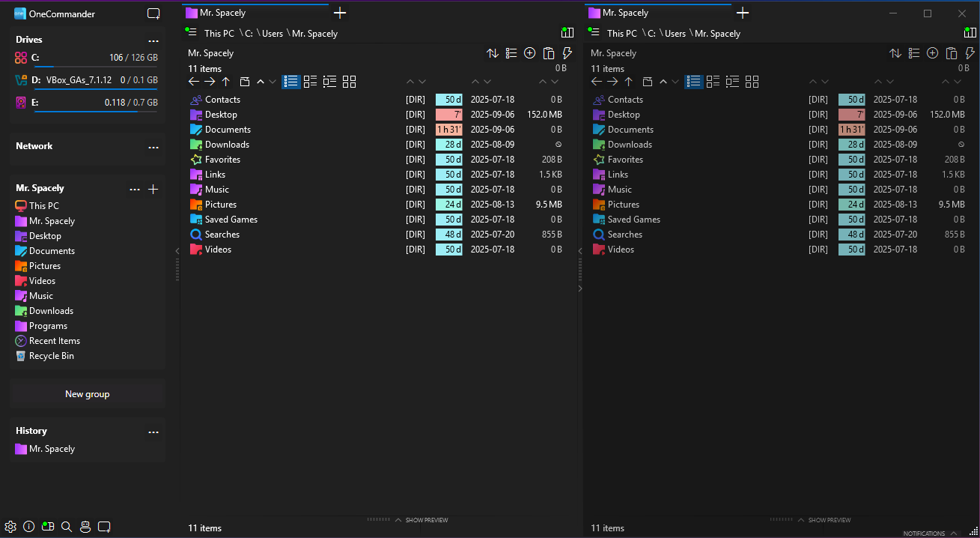
Task: Add a new tab in the left pane
Action: [x=340, y=13]
